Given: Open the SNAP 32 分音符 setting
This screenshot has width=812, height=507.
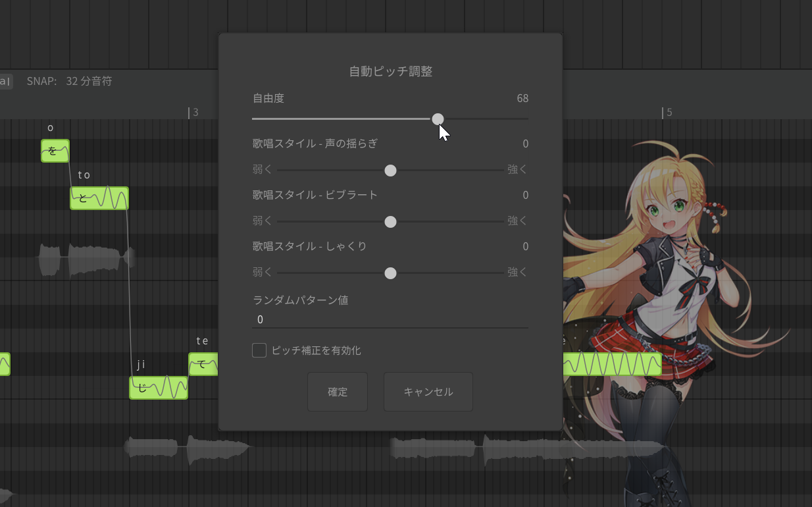Looking at the screenshot, I should tap(70, 81).
